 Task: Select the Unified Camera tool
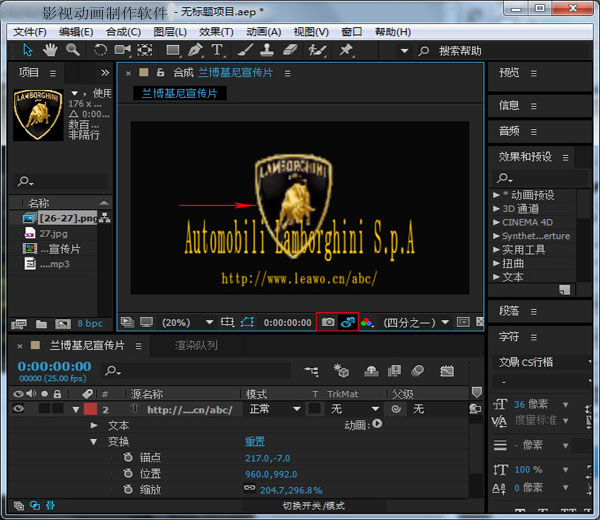(x=122, y=50)
